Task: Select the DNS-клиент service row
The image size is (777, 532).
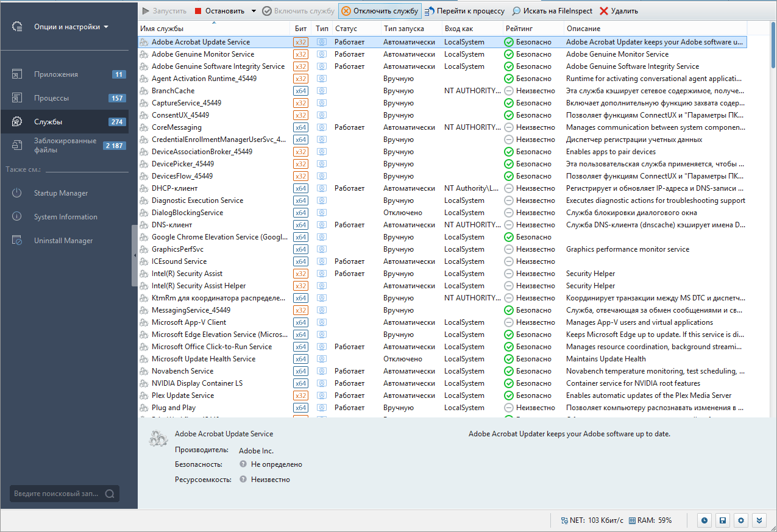Action: 442,225
